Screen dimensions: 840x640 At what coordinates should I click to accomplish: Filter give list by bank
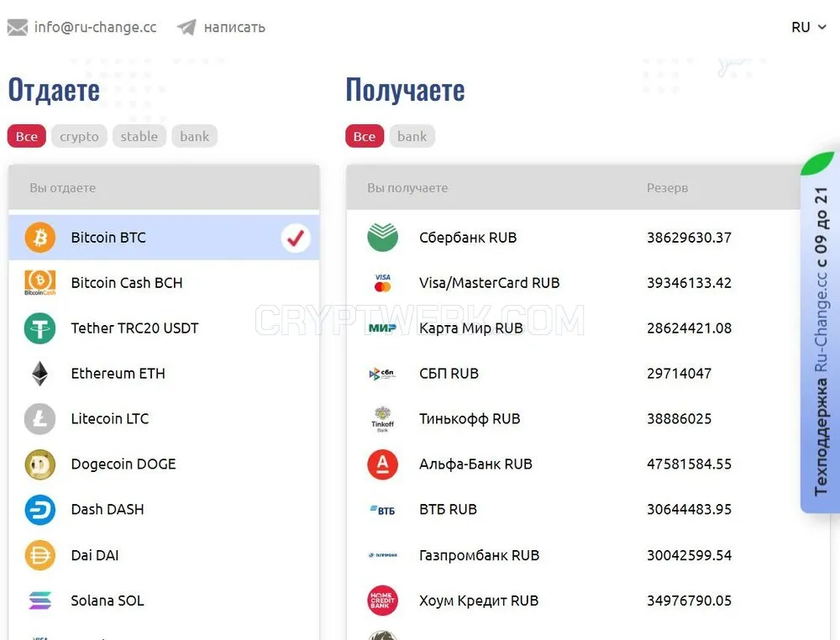(x=195, y=136)
